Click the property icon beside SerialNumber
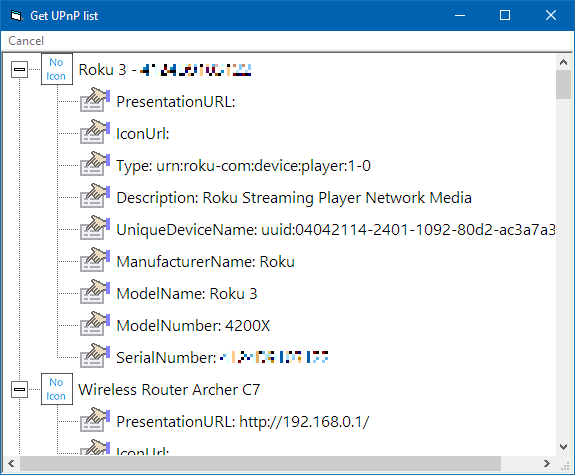This screenshot has width=575, height=475. [x=95, y=355]
